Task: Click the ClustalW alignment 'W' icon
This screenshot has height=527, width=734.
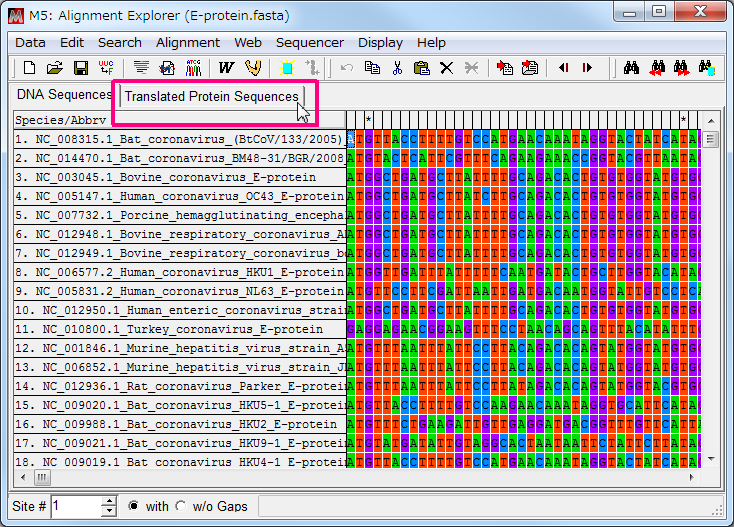Action: [x=226, y=68]
